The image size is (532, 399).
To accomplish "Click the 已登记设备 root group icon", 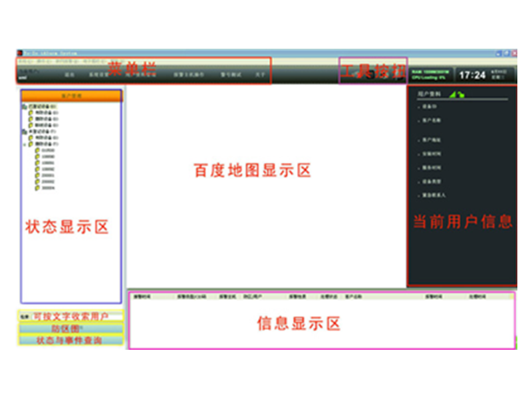I will point(25,106).
